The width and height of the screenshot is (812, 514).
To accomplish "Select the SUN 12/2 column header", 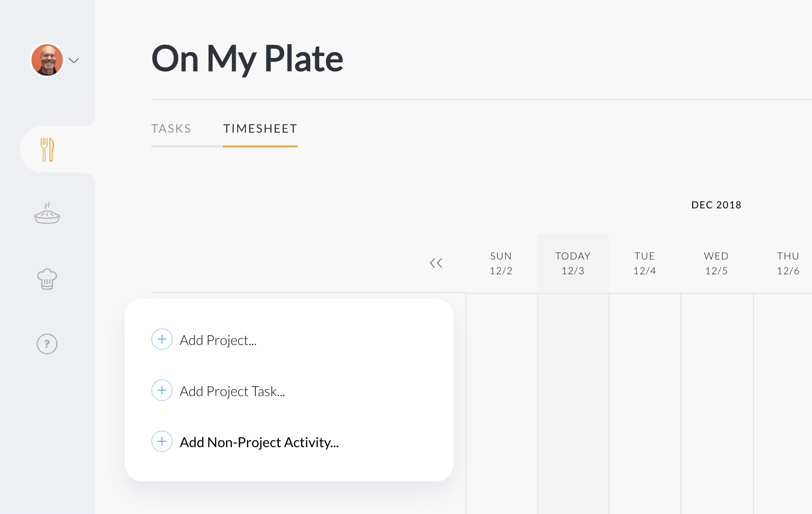I will [501, 263].
